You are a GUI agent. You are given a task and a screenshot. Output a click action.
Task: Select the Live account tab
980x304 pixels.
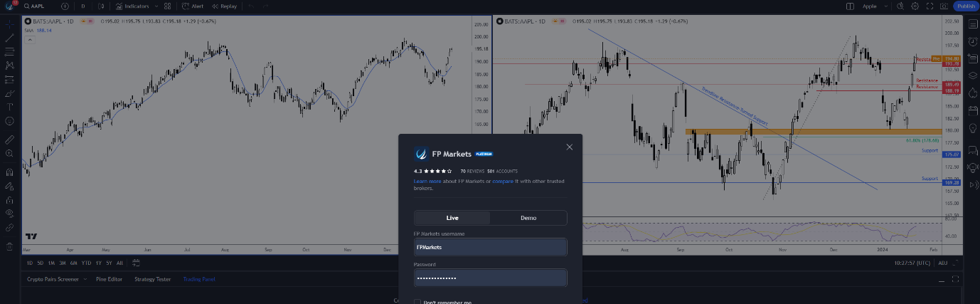452,218
